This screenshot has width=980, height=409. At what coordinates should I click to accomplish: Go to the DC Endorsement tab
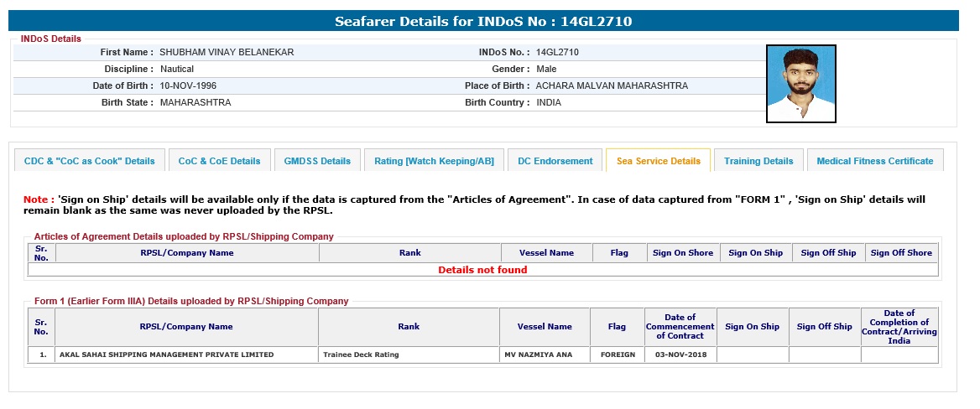pos(555,161)
